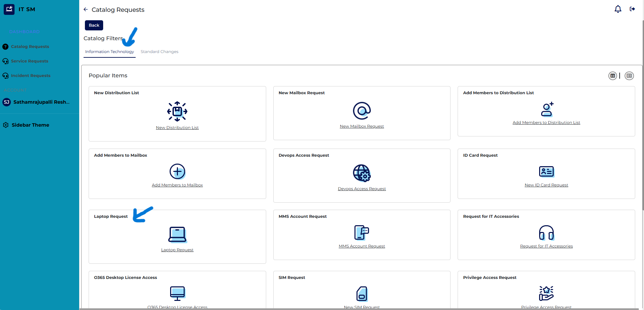Open Incident Requests in sidebar
This screenshot has height=310, width=644.
tap(30, 76)
